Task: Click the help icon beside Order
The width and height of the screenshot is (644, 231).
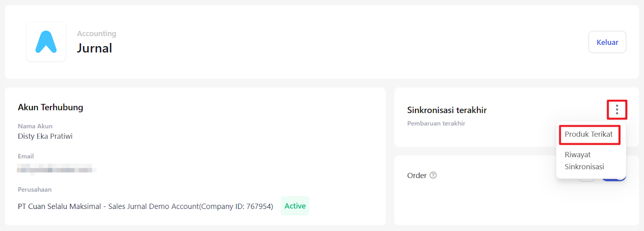Action: [x=433, y=175]
